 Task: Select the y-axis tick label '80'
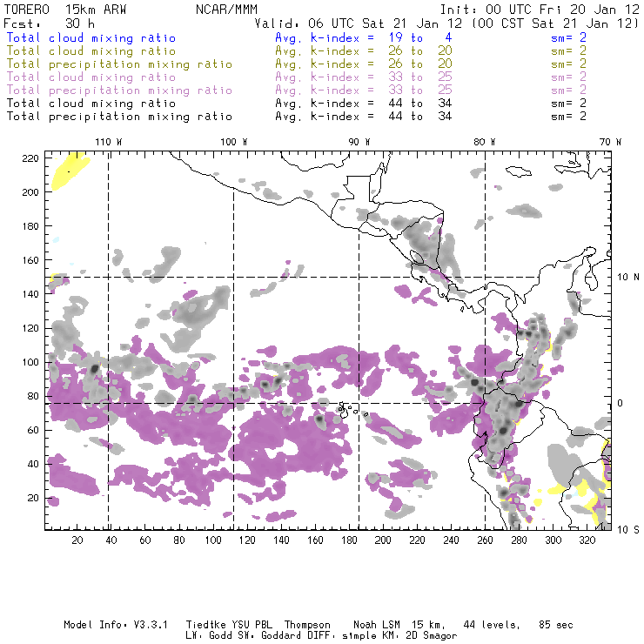[x=33, y=396]
